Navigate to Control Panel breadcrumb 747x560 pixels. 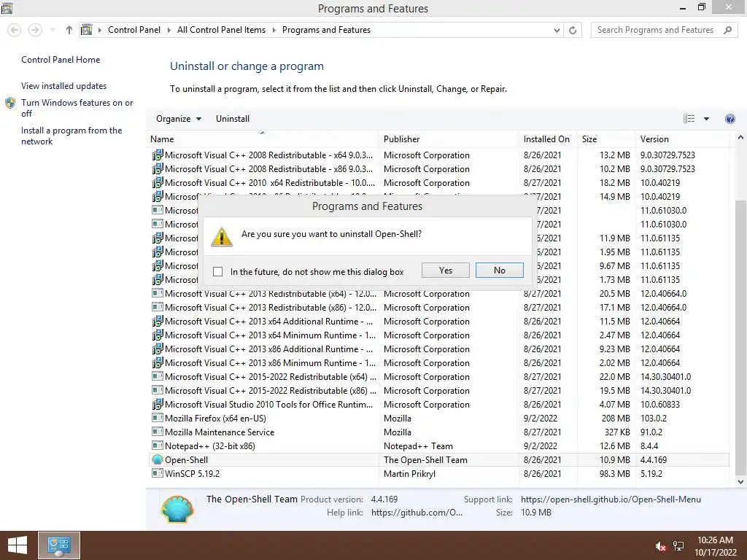point(134,29)
